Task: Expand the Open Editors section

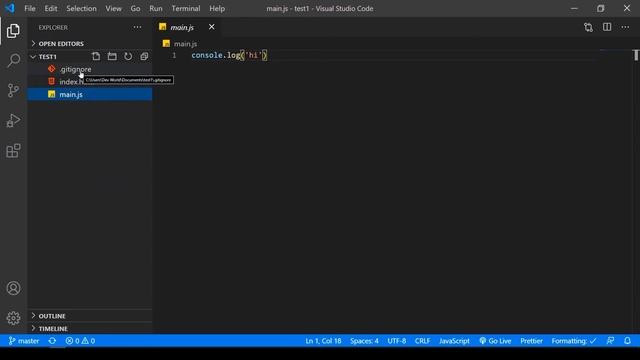Action: pos(90,44)
